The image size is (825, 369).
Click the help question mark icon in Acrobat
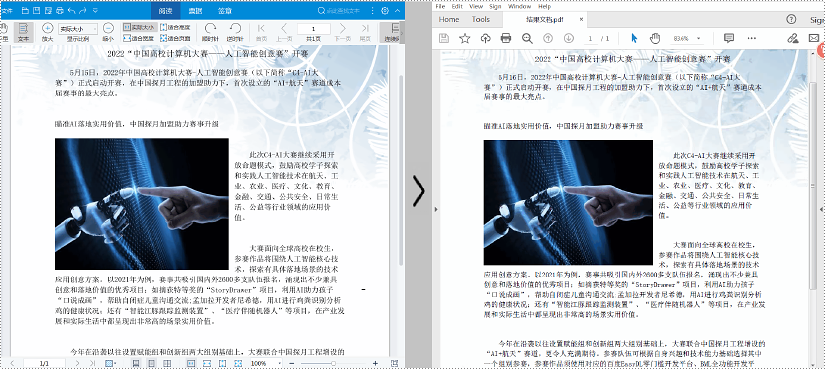[791, 19]
